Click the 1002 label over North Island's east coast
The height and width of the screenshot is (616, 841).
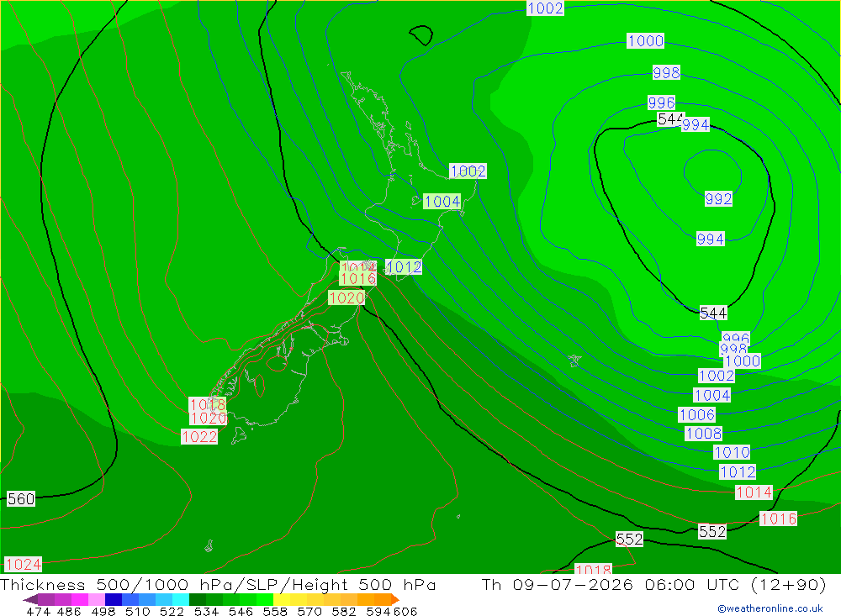[468, 171]
